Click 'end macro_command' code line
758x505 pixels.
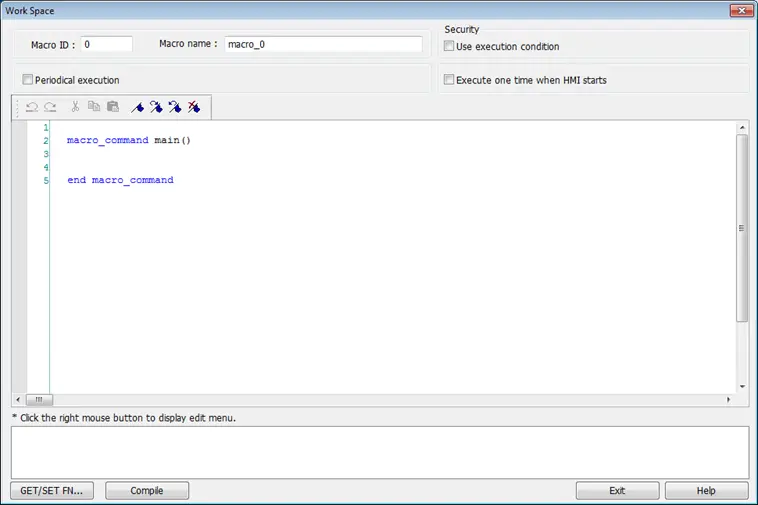click(120, 180)
